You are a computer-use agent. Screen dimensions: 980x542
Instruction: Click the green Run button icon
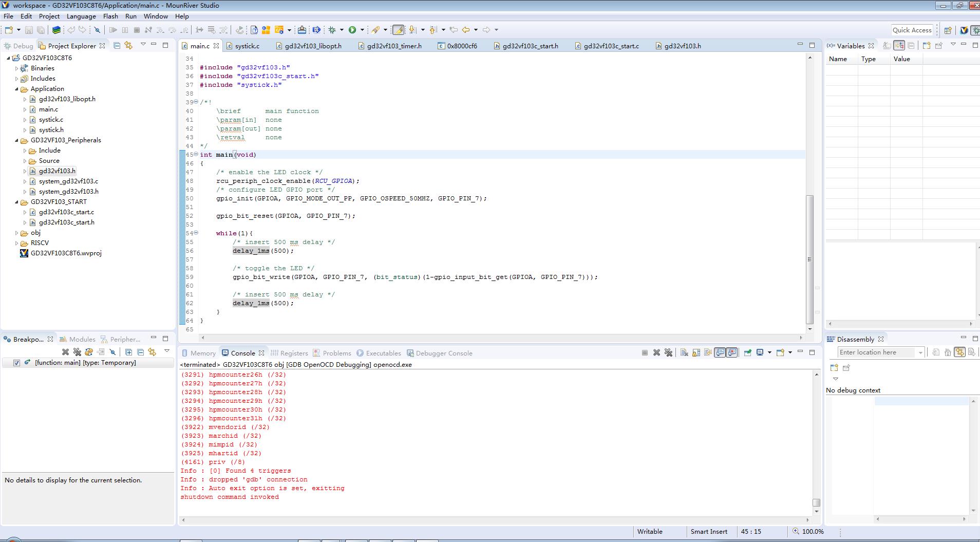tap(352, 30)
